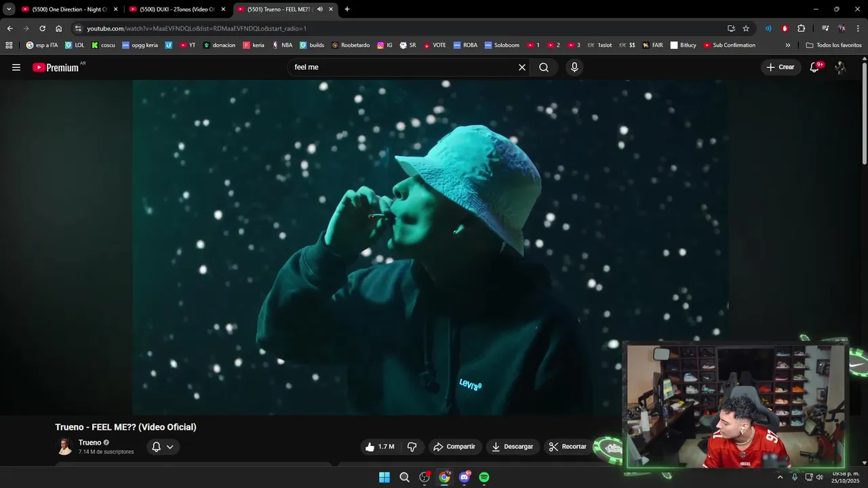Reload the current page
This screenshot has width=868, height=488.
42,28
